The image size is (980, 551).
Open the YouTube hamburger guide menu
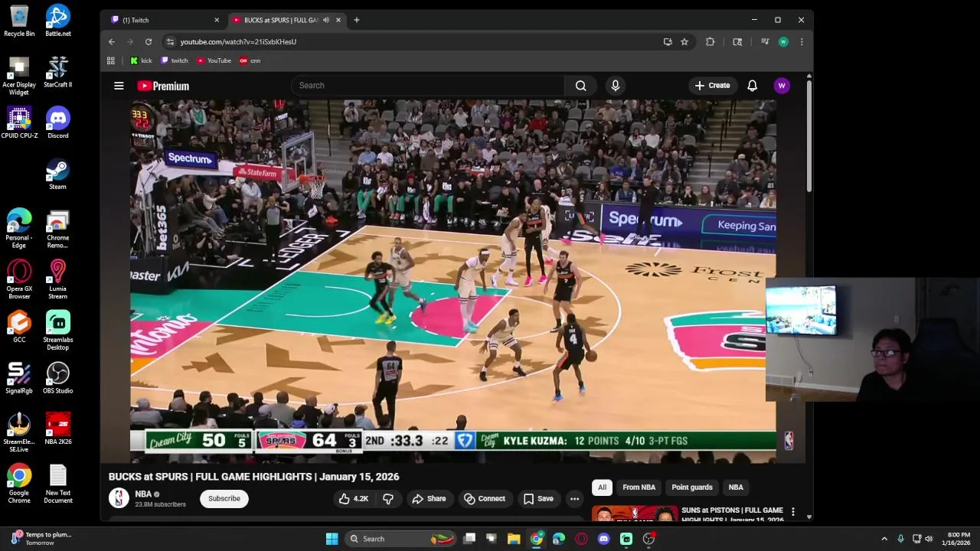tap(119, 86)
